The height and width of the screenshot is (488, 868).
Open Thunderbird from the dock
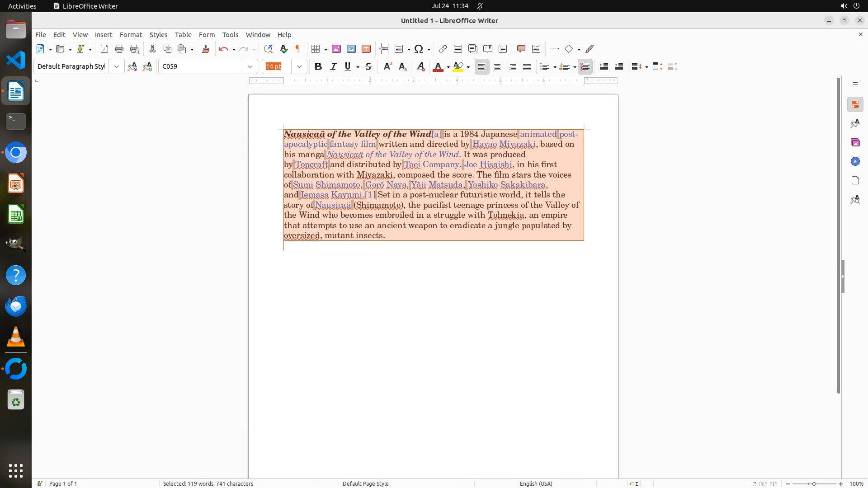[16, 306]
